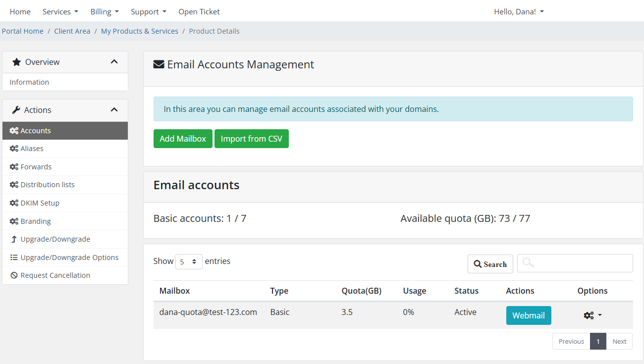This screenshot has width=644, height=364.
Task: Click the gears icon next to Aliases
Action: 14,149
